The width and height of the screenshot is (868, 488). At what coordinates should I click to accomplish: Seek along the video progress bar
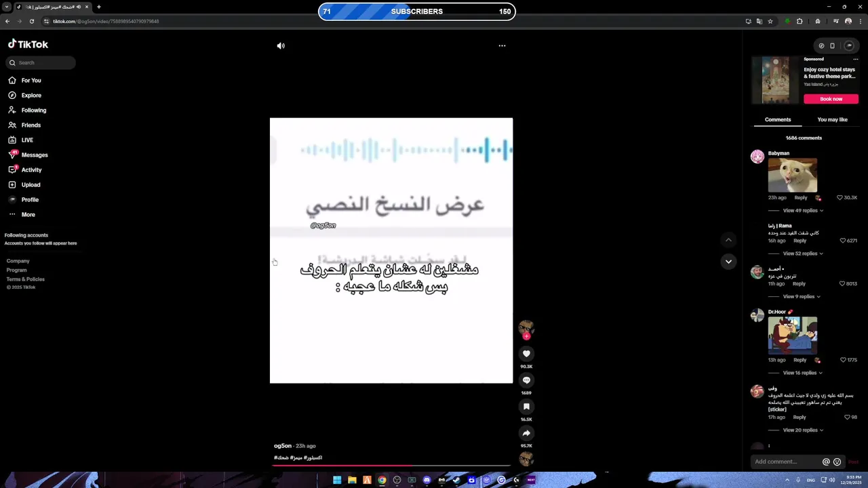click(391, 465)
